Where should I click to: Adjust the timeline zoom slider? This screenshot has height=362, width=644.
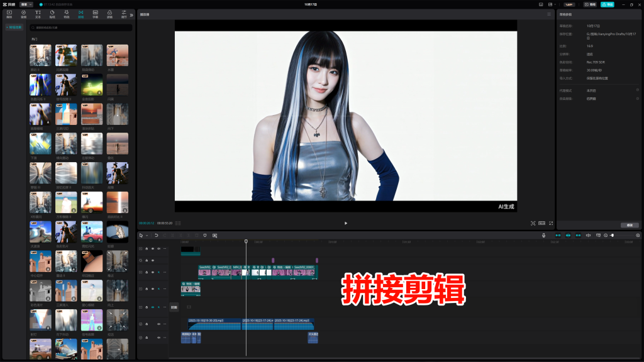[x=613, y=235]
